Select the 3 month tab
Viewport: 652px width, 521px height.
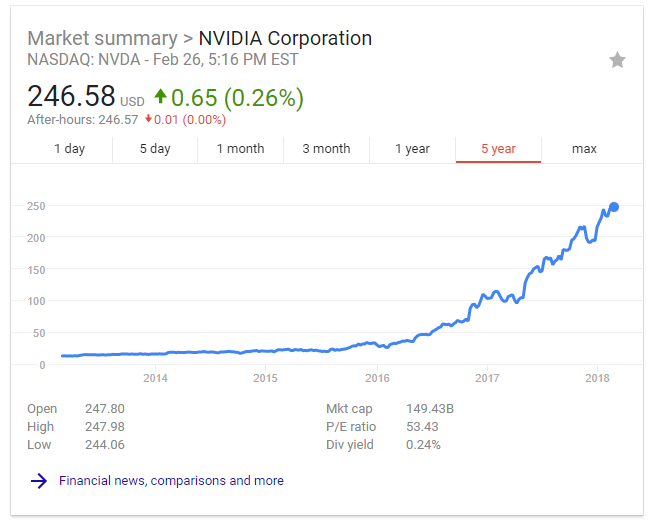coord(326,149)
